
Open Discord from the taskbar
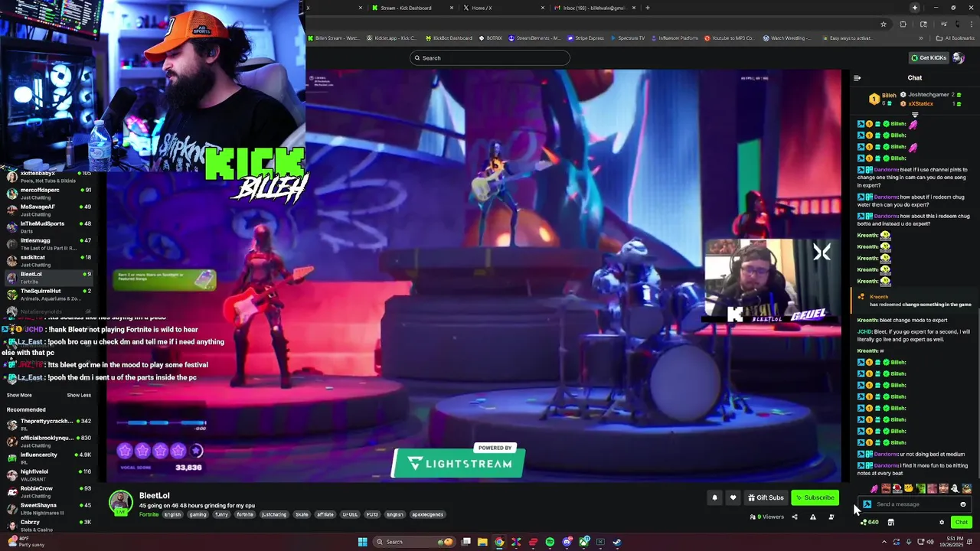567,542
